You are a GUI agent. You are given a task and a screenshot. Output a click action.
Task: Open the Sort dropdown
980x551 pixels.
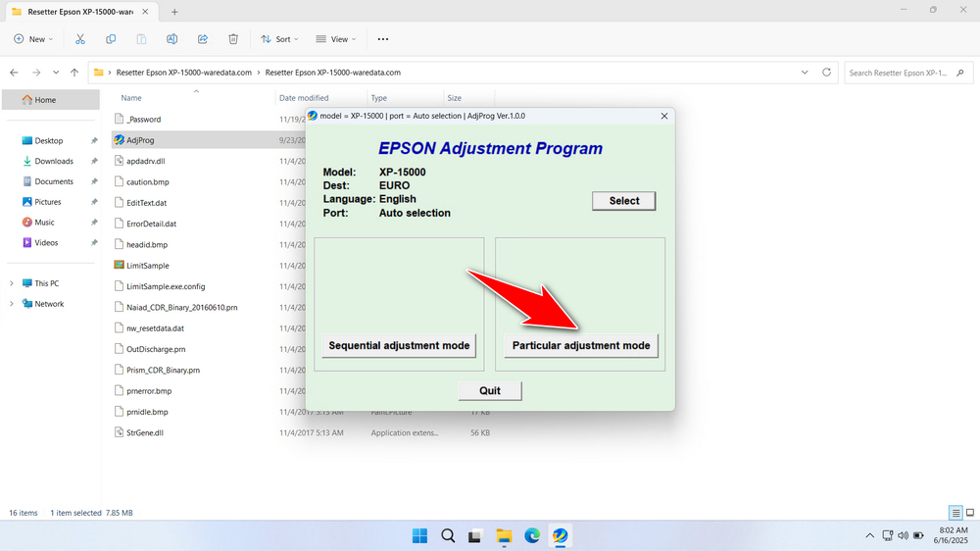click(279, 39)
